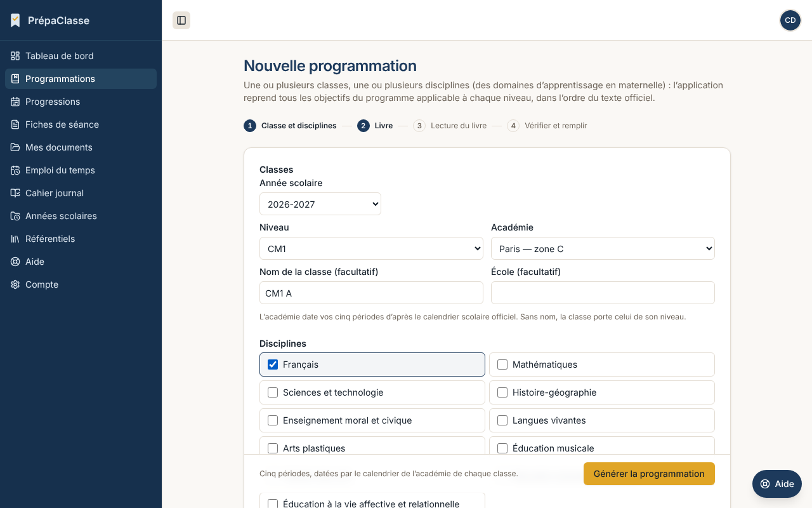Click the Nom de la classe field

[371, 293]
